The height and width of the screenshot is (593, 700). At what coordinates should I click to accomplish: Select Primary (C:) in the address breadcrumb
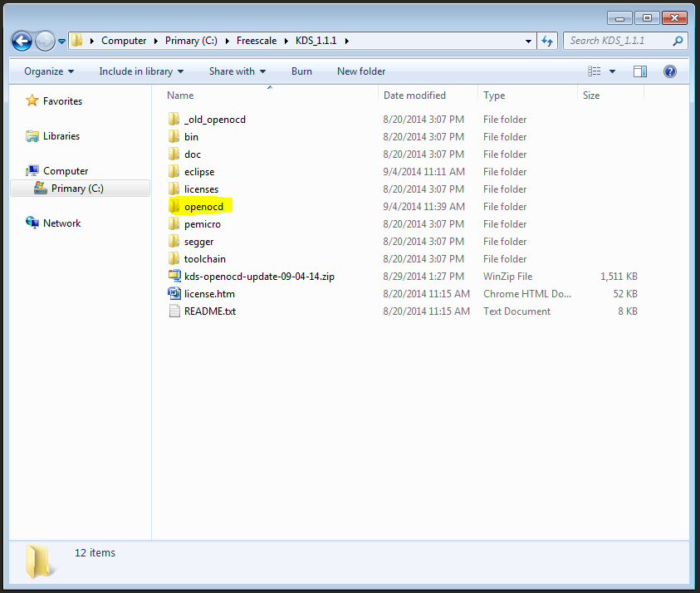coord(191,41)
